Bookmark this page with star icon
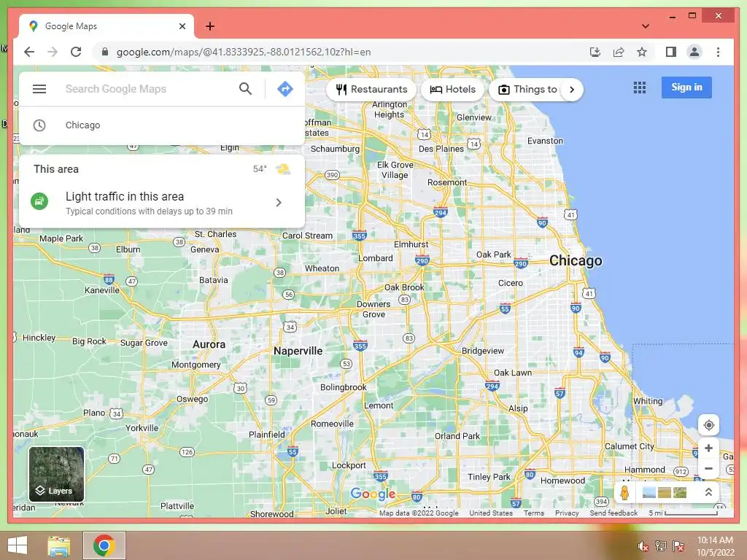 pos(642,52)
